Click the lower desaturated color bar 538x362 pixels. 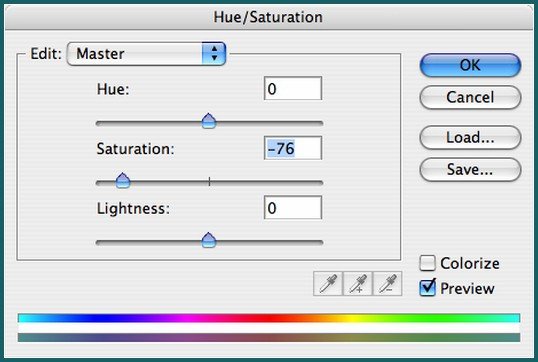269,337
